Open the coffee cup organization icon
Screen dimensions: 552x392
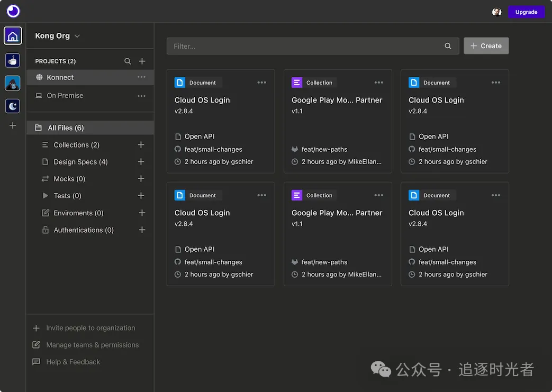(x=13, y=60)
